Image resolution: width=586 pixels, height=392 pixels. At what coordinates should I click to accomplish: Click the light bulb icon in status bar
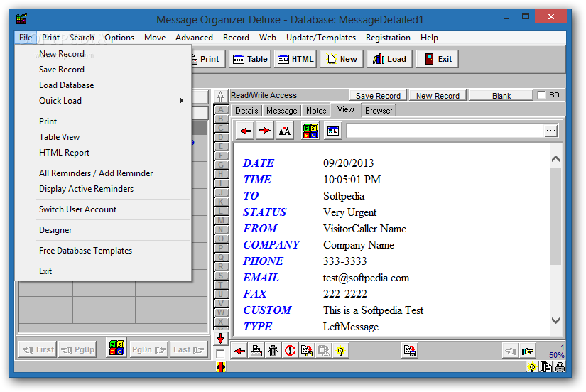(x=532, y=367)
